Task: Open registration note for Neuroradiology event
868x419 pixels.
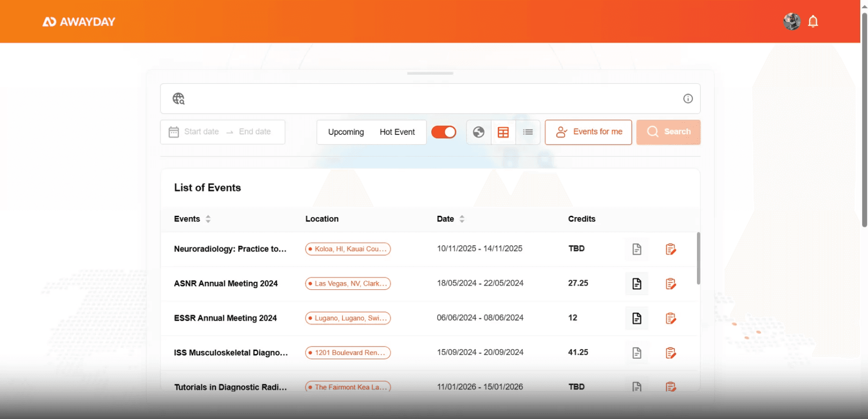Action: pyautogui.click(x=670, y=249)
